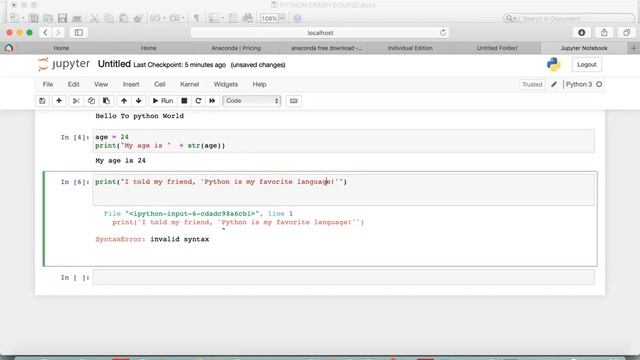Open the command palette keyboard icon
The image size is (640, 360).
click(294, 101)
